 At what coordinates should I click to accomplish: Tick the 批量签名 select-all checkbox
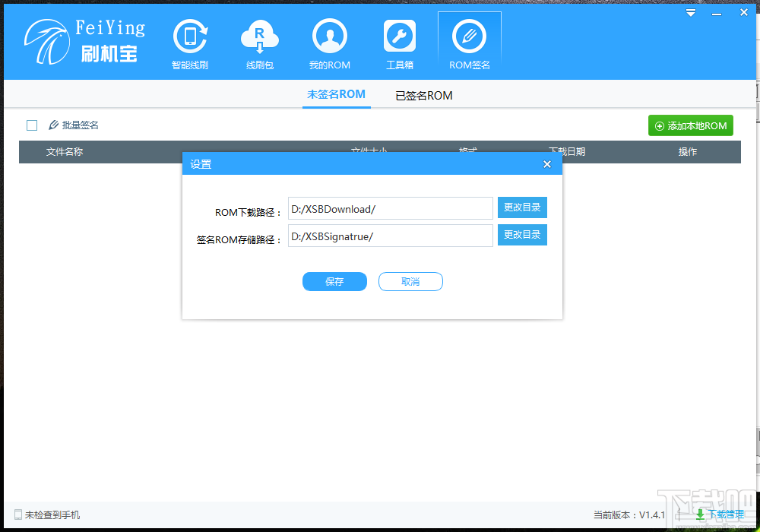coord(32,125)
